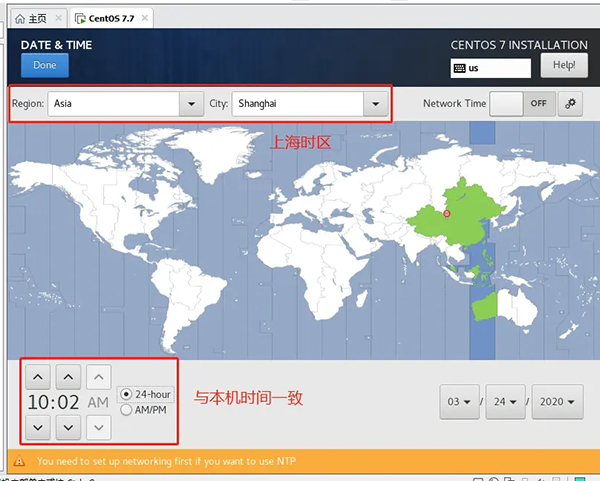Image resolution: width=600 pixels, height=481 pixels.
Task: Click the hour decrease down arrow
Action: [37, 427]
